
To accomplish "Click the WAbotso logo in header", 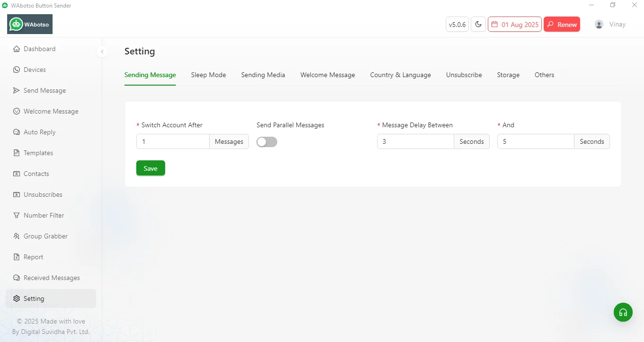I will 30,24.
